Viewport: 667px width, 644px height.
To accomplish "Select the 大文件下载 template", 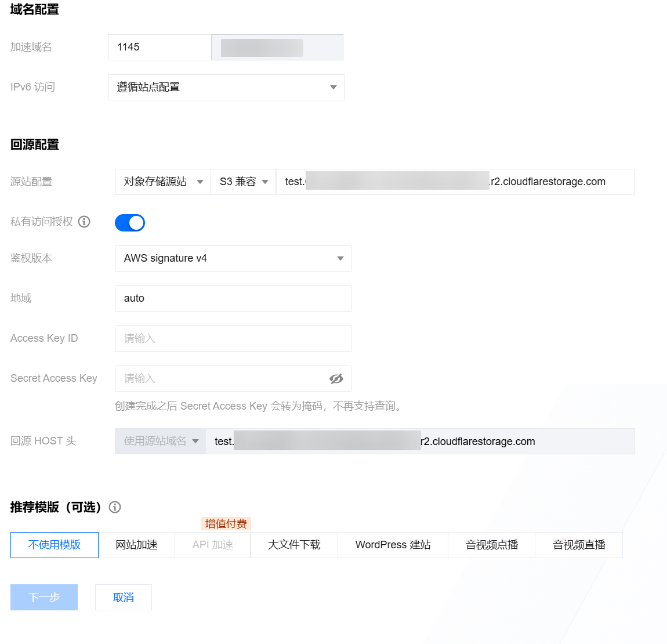I will tap(294, 545).
